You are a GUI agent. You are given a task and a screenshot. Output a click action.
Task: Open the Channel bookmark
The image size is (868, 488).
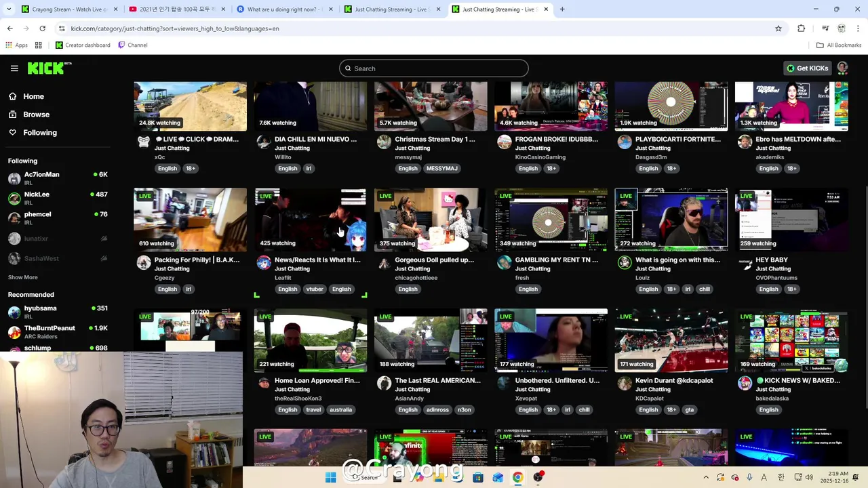click(x=132, y=45)
